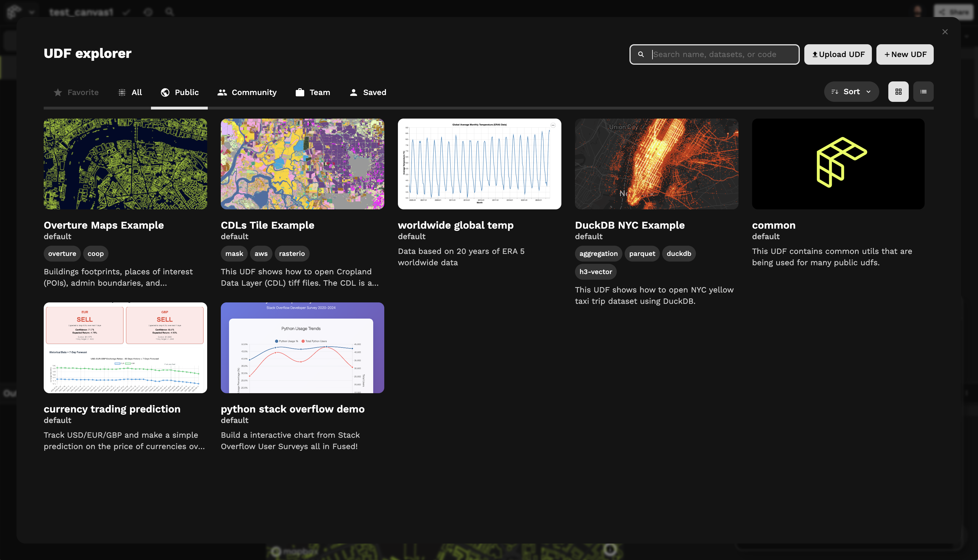The height and width of the screenshot is (560, 978).
Task: Open the Community tab
Action: click(x=247, y=92)
